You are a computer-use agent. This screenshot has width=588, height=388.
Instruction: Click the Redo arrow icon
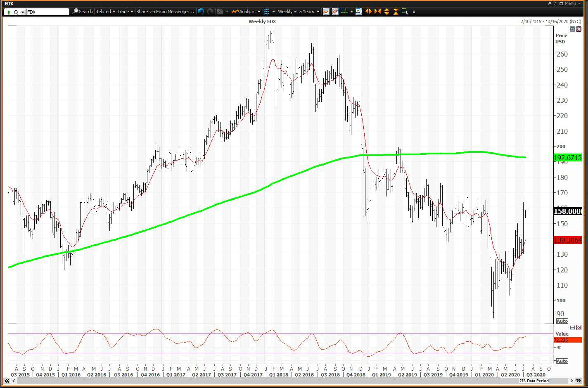coord(210,12)
